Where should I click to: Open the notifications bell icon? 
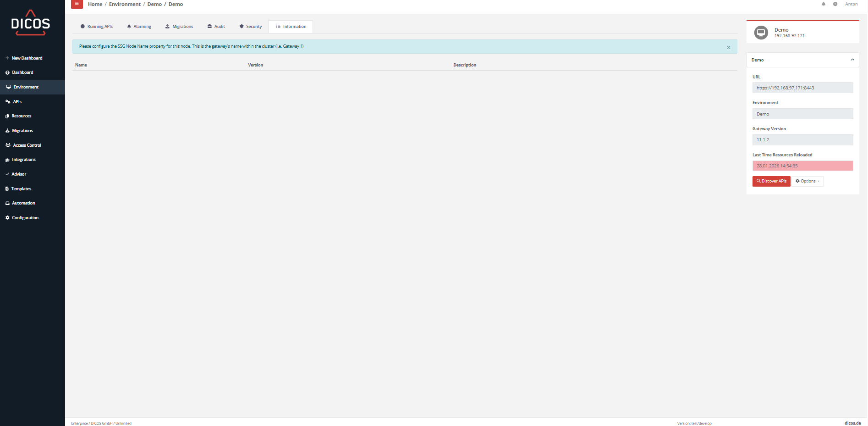coord(823,4)
